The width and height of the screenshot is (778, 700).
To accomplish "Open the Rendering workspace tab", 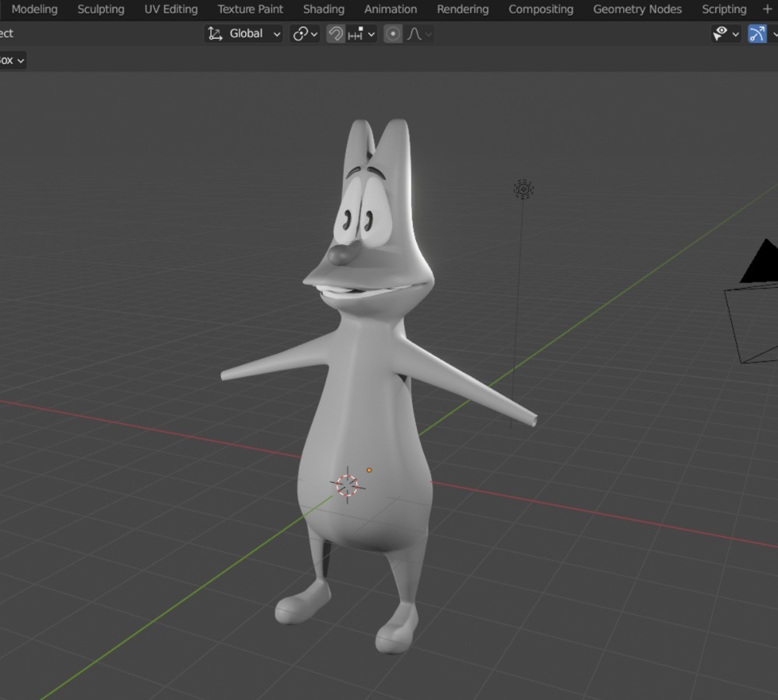I will click(462, 9).
